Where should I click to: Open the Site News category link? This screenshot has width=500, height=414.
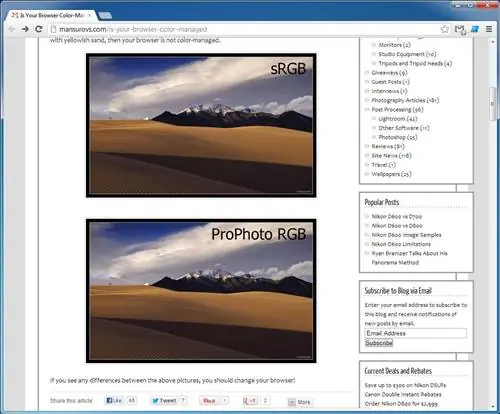[391, 155]
